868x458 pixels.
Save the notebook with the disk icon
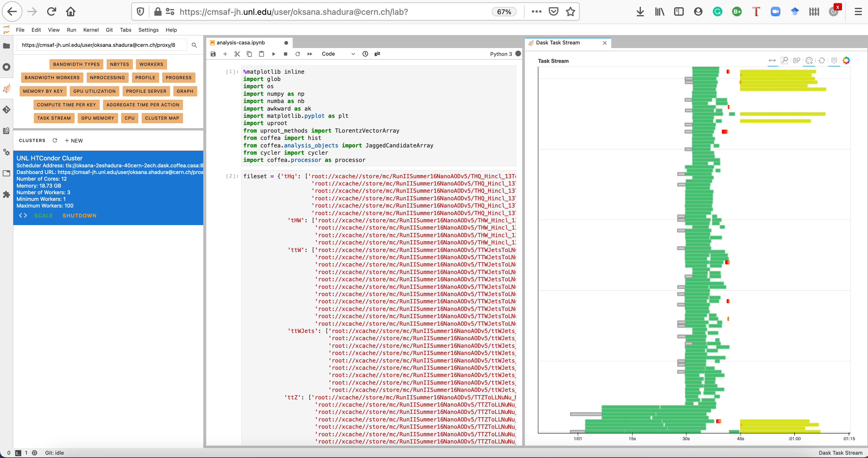point(213,54)
